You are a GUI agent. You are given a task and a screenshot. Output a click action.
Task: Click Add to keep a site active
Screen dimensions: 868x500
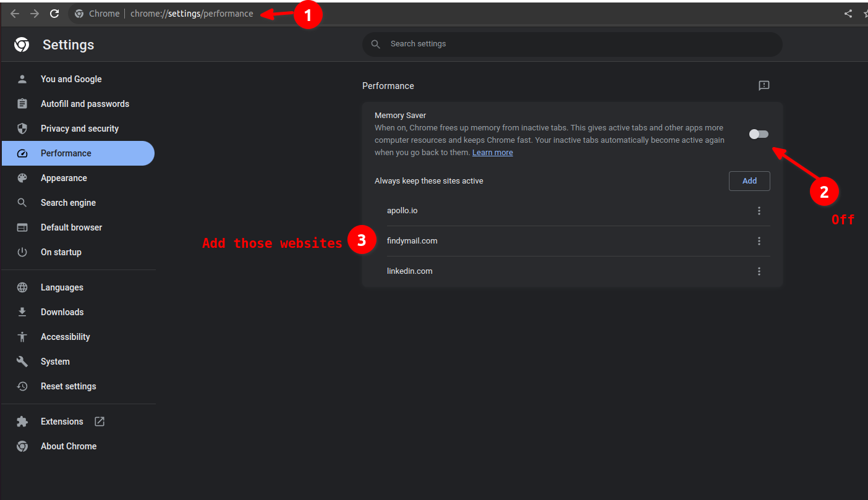click(x=749, y=181)
